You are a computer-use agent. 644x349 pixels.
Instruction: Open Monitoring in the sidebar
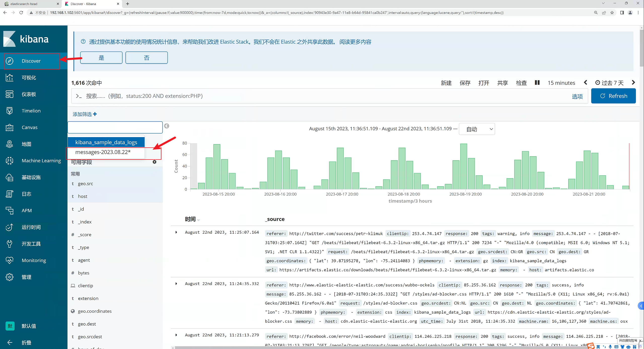[x=33, y=260]
